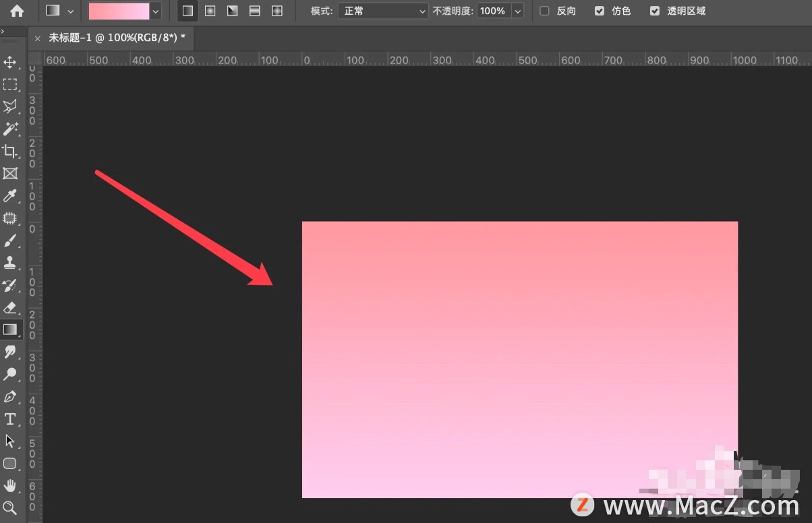Viewport: 812px width, 523px height.
Task: Open the 不透明度 opacity slider dropdown
Action: [x=518, y=11]
